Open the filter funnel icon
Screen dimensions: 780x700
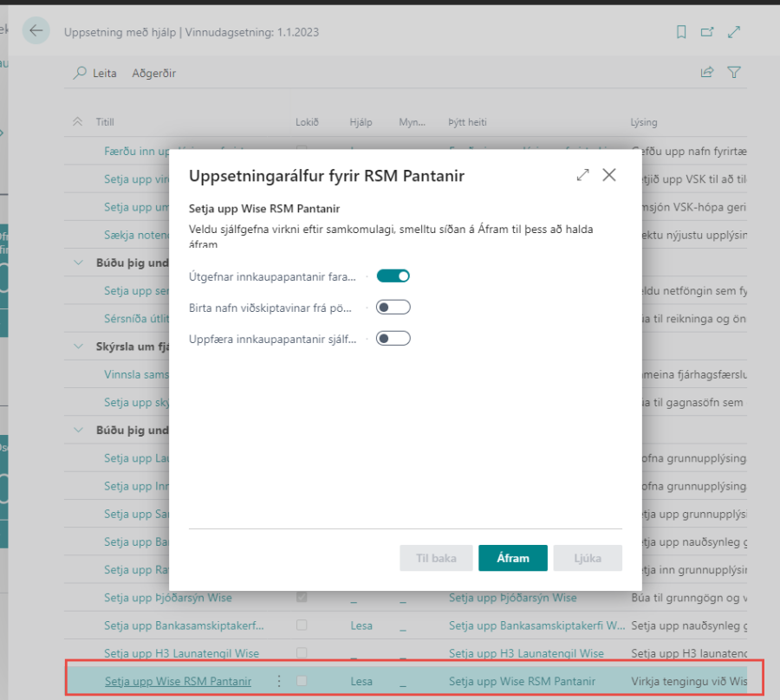click(x=734, y=73)
